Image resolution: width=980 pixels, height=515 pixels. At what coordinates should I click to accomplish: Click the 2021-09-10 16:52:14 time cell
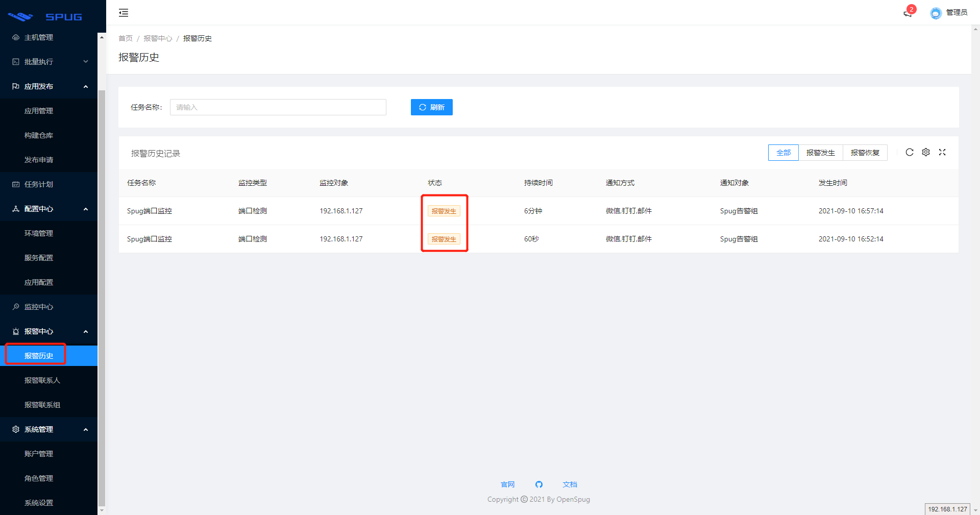pyautogui.click(x=851, y=239)
